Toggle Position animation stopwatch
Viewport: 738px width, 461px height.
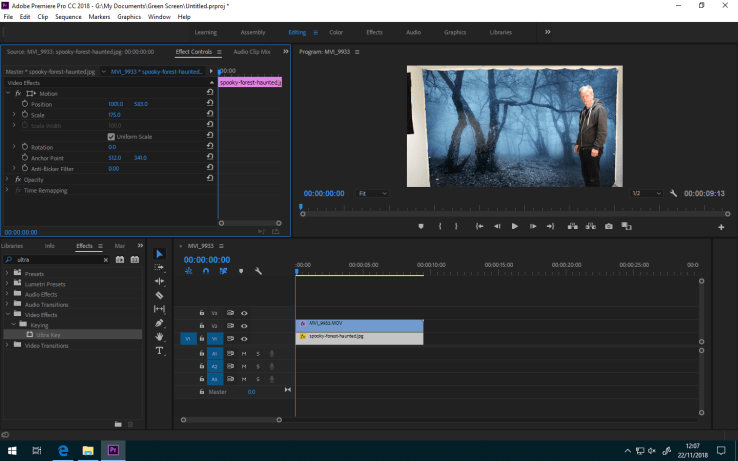(x=25, y=104)
